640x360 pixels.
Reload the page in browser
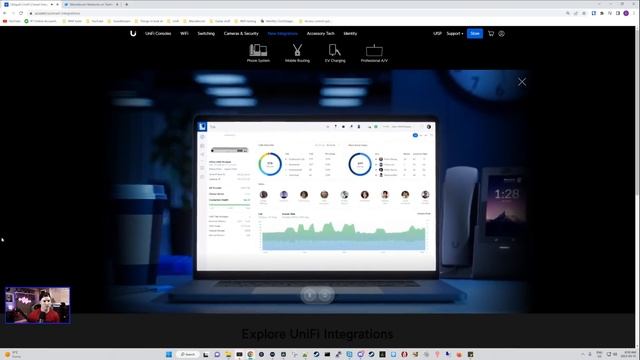point(21,13)
